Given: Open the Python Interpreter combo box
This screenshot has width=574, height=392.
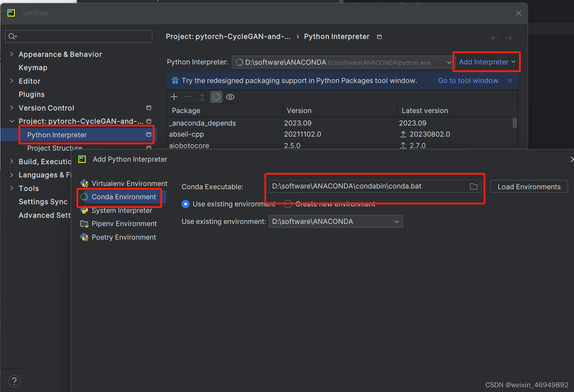Looking at the screenshot, I should [x=343, y=62].
